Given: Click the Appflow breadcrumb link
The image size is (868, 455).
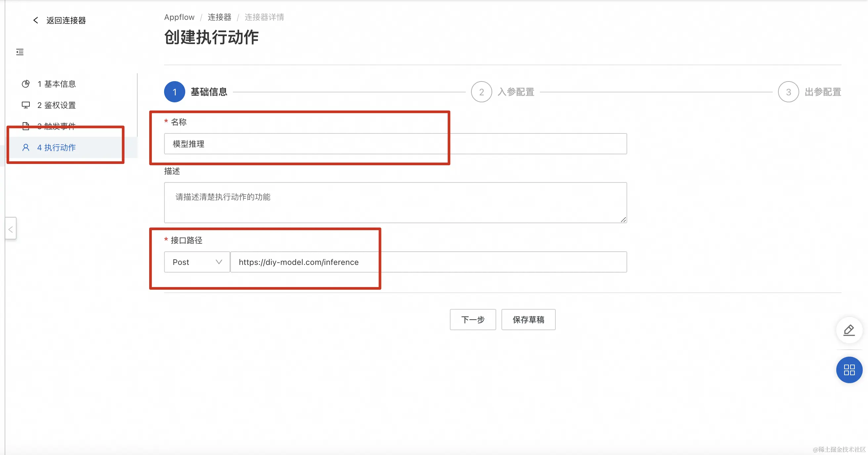Looking at the screenshot, I should [x=179, y=17].
